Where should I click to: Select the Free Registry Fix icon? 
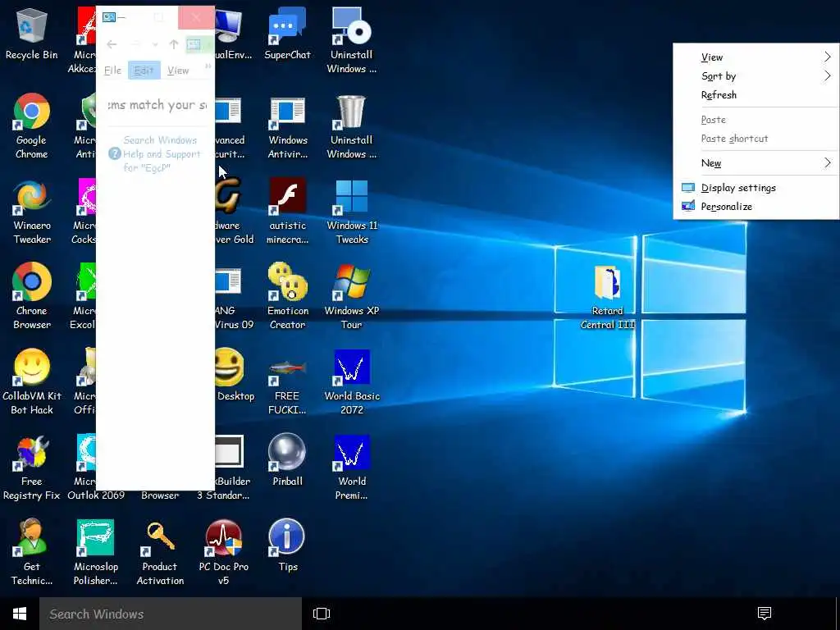click(x=32, y=468)
